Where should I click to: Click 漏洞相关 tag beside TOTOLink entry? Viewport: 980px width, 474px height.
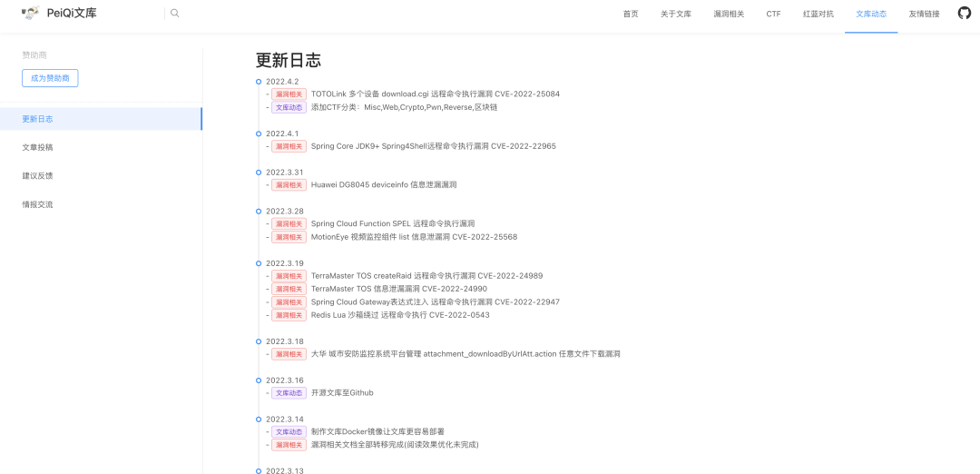[x=289, y=94]
